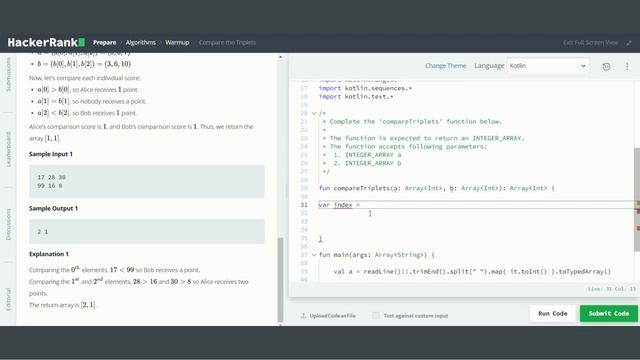The width and height of the screenshot is (640, 360).
Task: Click the 'import kotlin.text.*' line
Action: coord(356,97)
